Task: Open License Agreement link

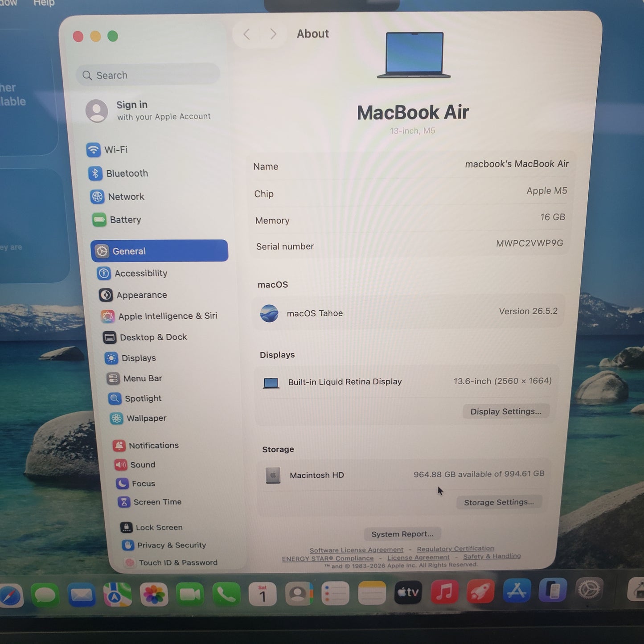Action: [418, 557]
